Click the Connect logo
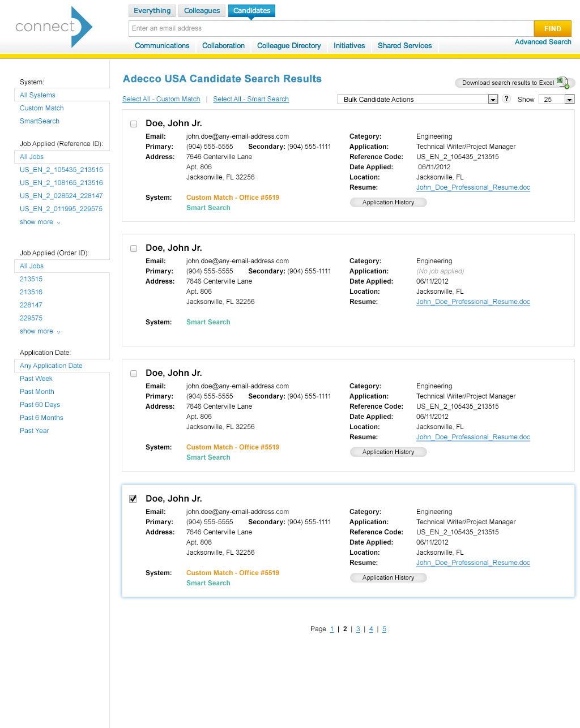Image resolution: width=580 pixels, height=728 pixels. point(54,27)
